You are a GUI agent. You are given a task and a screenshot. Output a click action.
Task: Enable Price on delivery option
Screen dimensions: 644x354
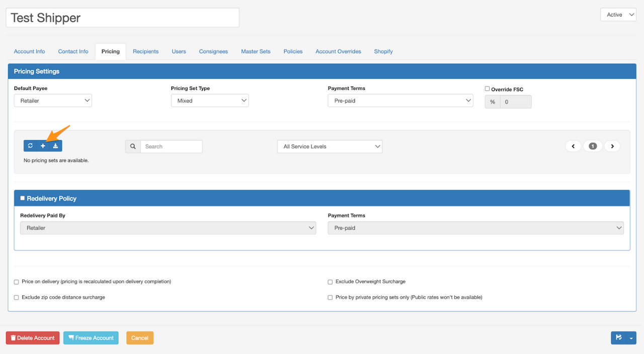click(x=17, y=282)
